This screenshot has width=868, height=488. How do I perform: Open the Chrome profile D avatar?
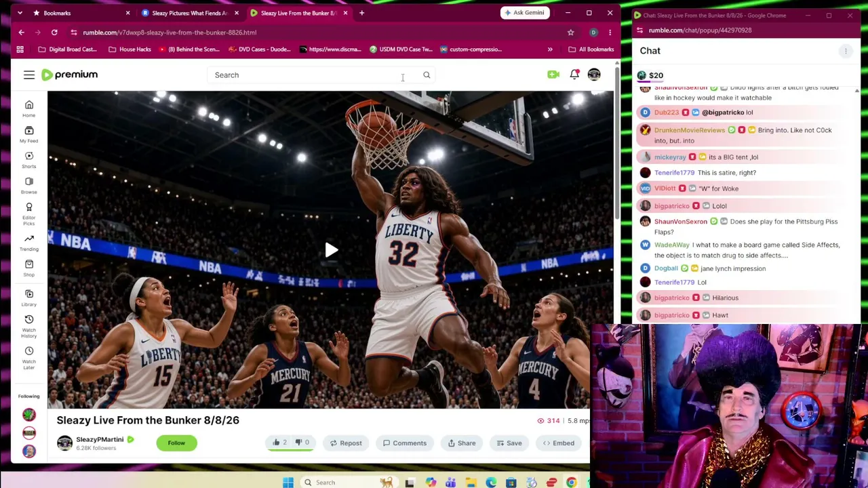click(x=593, y=33)
